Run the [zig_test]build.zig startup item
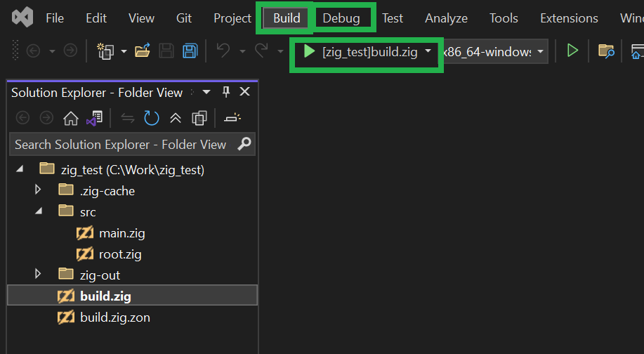 pyautogui.click(x=309, y=52)
